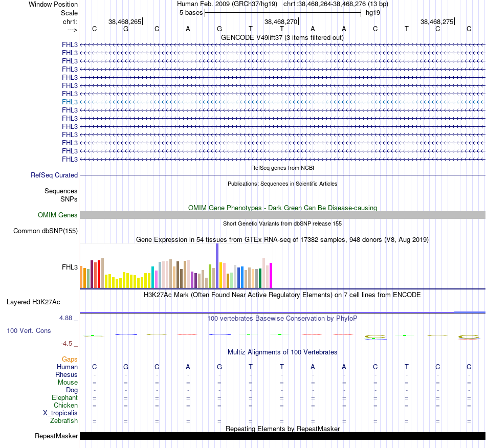Image resolution: width=486 pixels, height=448 pixels.
Task: Click the Dog species row label
Action: coord(72,390)
